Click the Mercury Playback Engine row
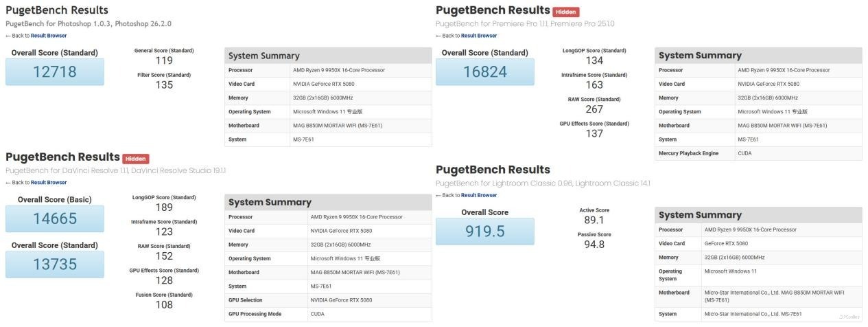Screen dimensions: 868x327 pos(758,153)
